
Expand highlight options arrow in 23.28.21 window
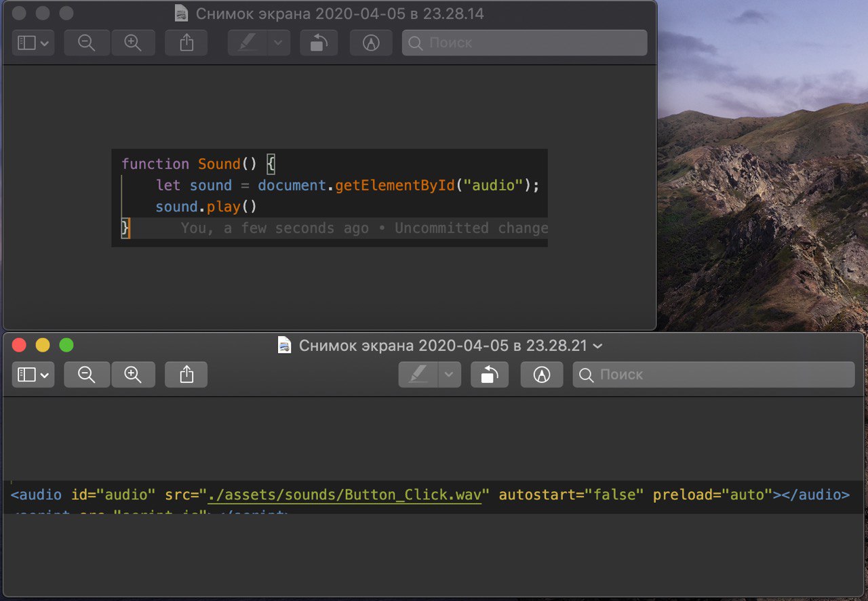(x=450, y=375)
